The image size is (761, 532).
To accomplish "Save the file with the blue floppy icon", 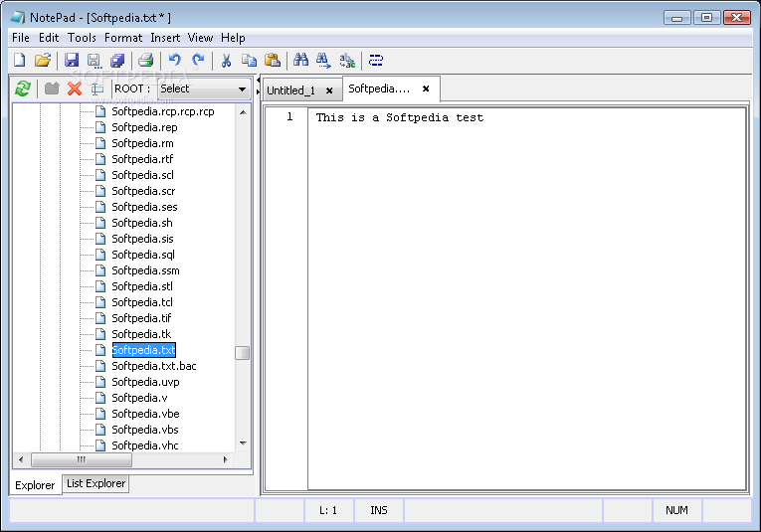I will [x=72, y=60].
